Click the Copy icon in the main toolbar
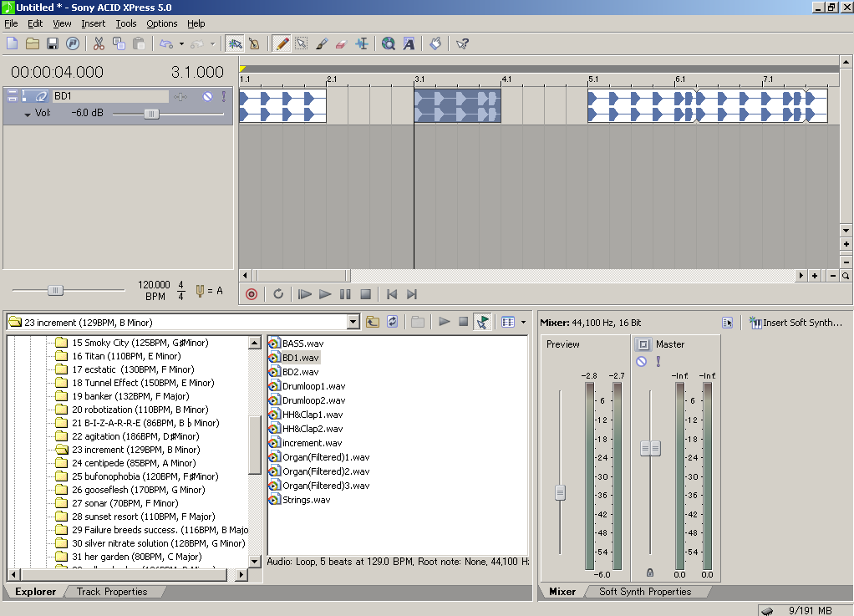Viewport: 854px width, 616px height. pyautogui.click(x=119, y=43)
